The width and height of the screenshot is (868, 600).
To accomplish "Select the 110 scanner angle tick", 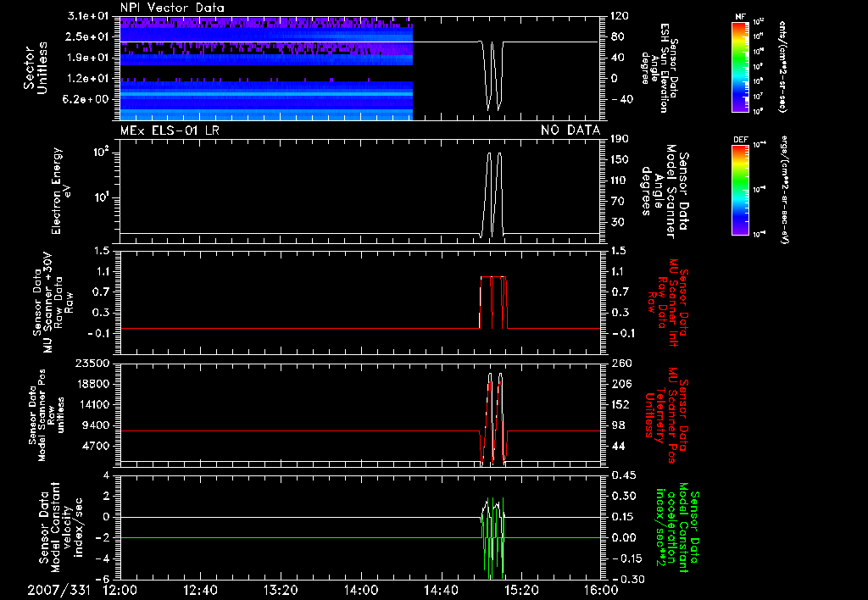I will [x=620, y=181].
